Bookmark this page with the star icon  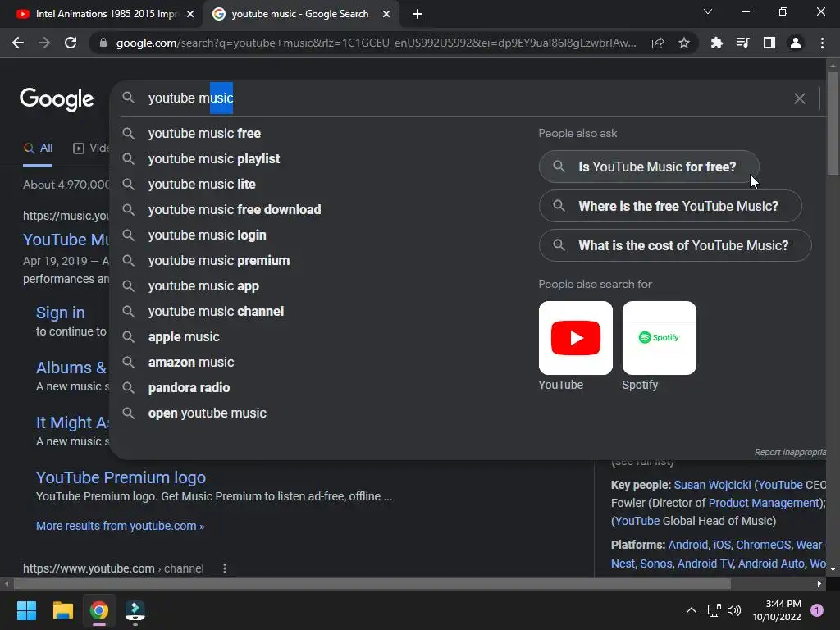pyautogui.click(x=684, y=43)
